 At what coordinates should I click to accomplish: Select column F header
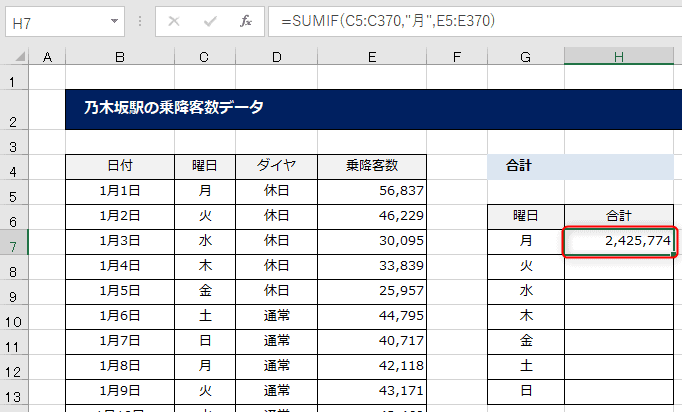(457, 57)
